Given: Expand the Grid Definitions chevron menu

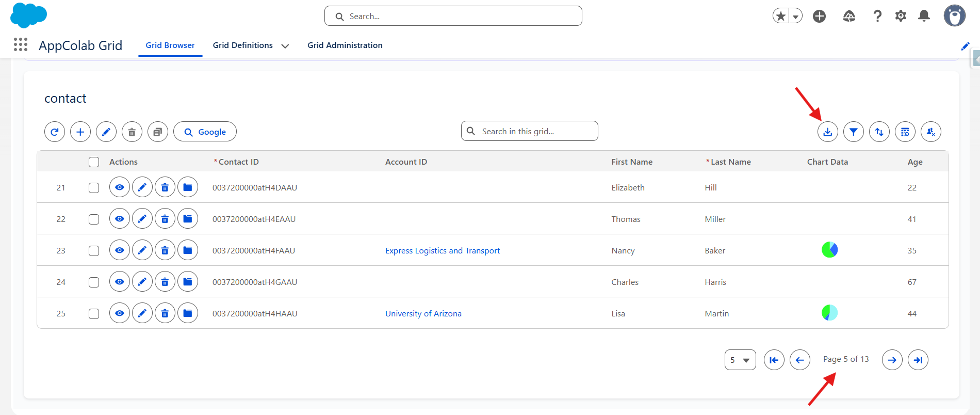Looking at the screenshot, I should [x=285, y=46].
